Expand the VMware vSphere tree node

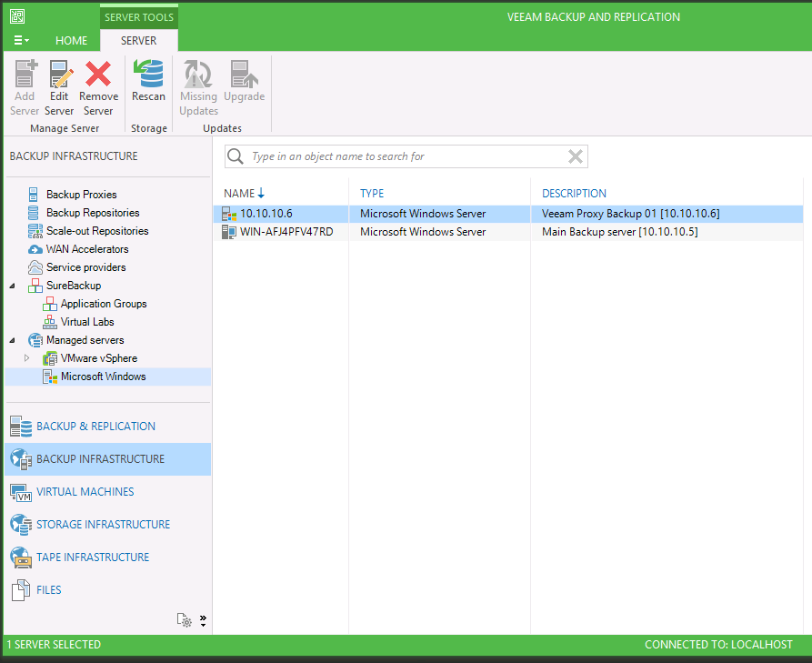(x=27, y=358)
